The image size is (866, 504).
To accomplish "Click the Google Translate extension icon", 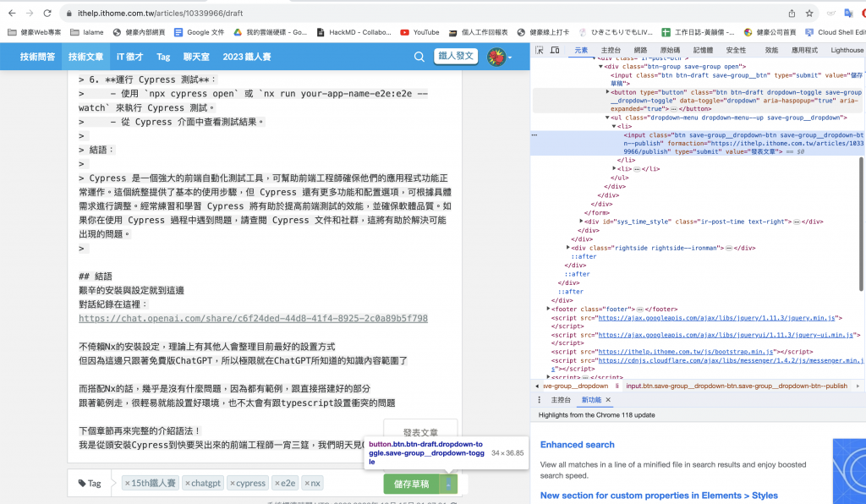I will click(x=849, y=14).
